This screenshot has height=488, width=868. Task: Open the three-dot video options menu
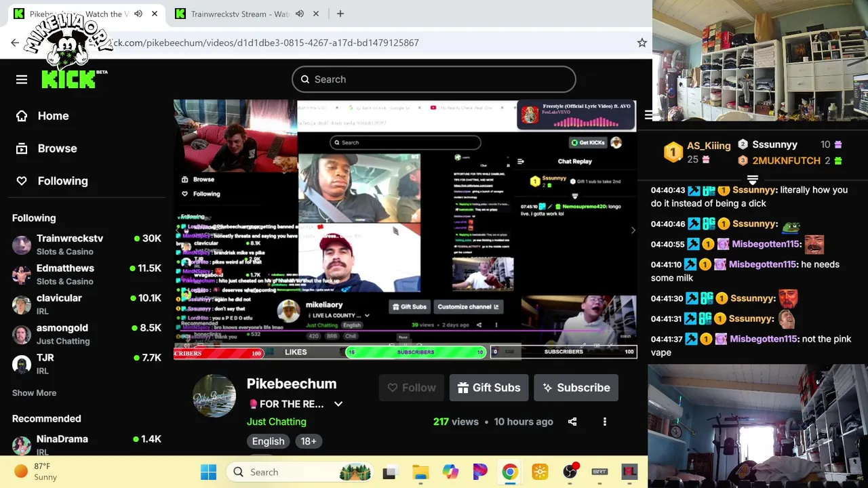coord(605,422)
